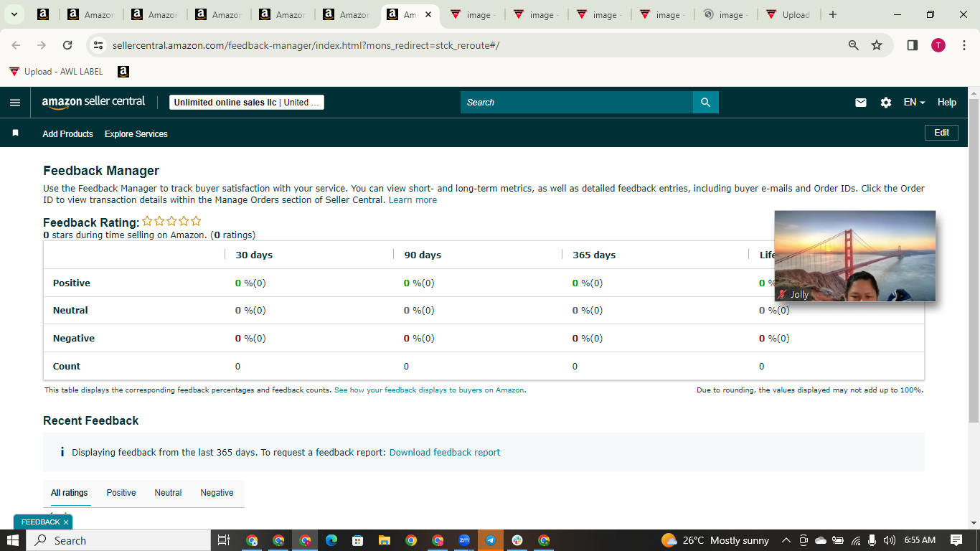The width and height of the screenshot is (980, 551).
Task: Open the Chrome profile avatar T
Action: pos(938,45)
